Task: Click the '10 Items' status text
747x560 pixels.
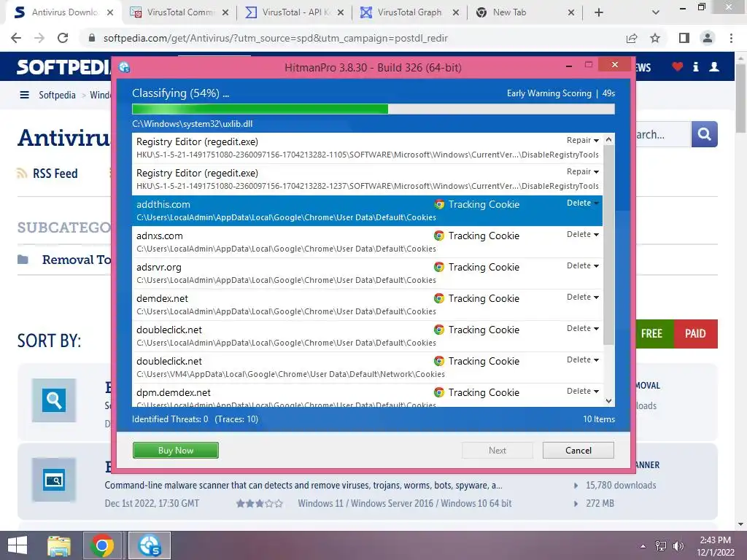Action: pyautogui.click(x=599, y=419)
